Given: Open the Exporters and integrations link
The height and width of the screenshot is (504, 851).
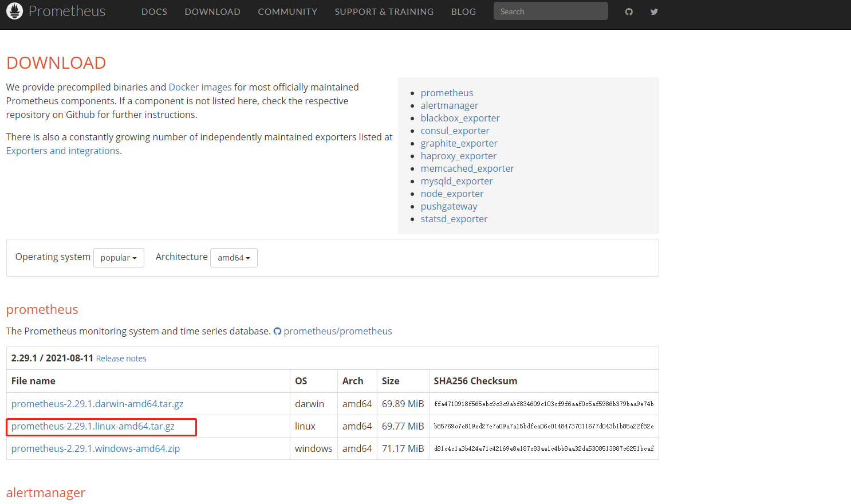Looking at the screenshot, I should [63, 151].
